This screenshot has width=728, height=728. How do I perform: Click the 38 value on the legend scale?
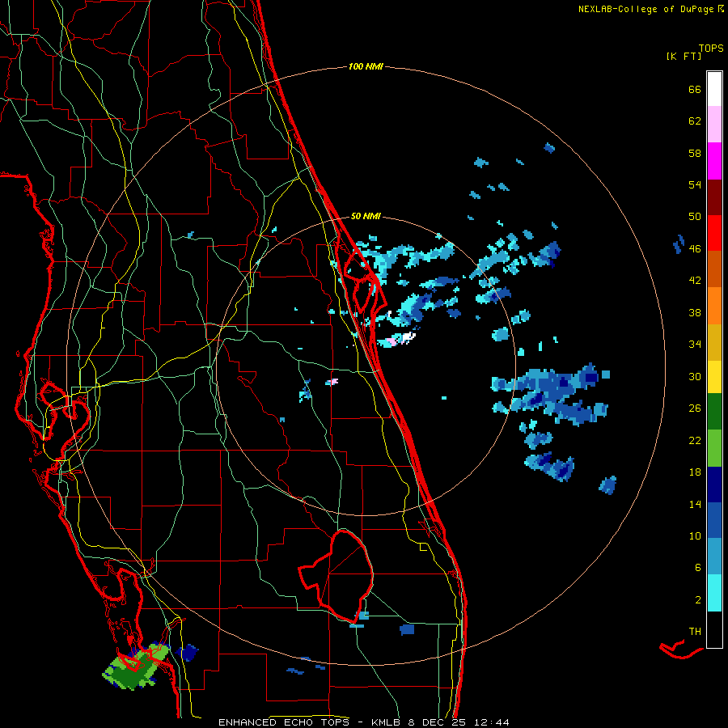(x=695, y=312)
